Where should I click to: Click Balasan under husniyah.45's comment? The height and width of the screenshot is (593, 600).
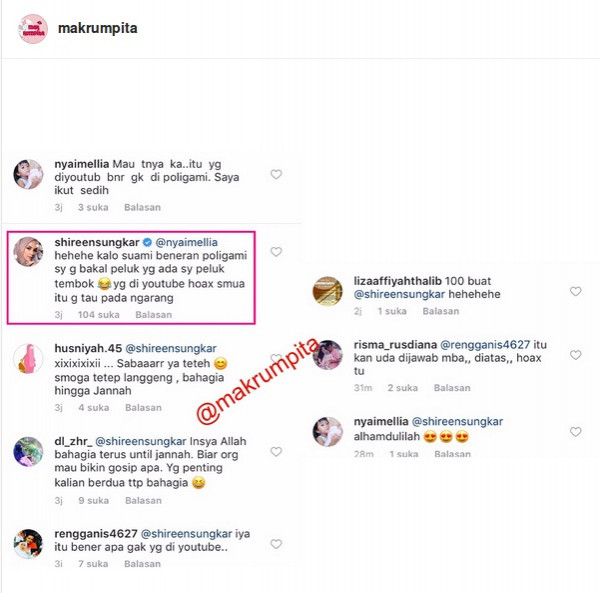(x=143, y=408)
